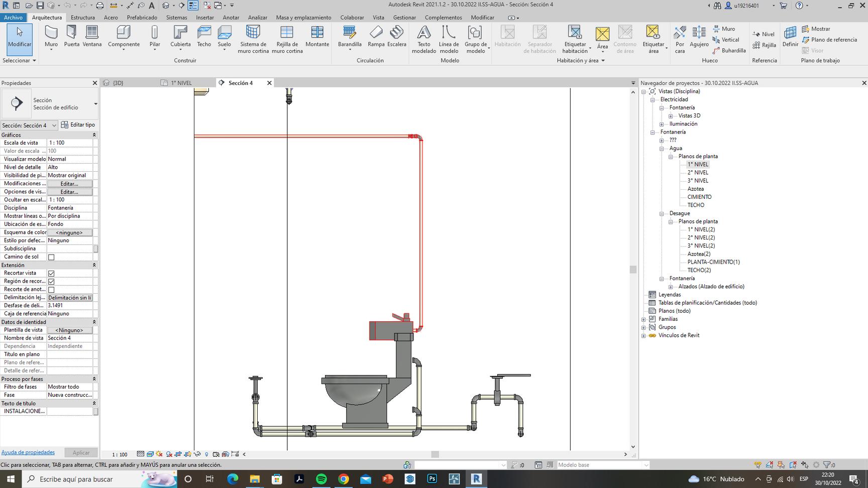This screenshot has height=488, width=868.
Task: Expand the Familias tree node
Action: click(644, 319)
